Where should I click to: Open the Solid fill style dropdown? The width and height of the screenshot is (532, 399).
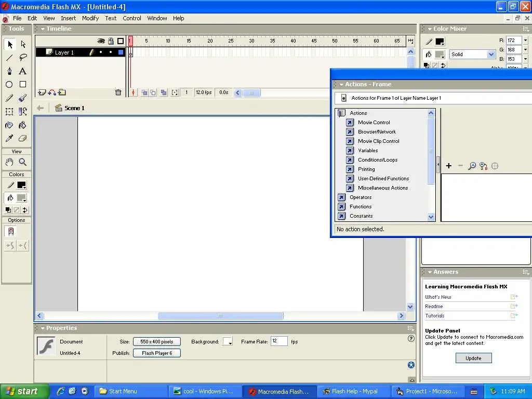pyautogui.click(x=491, y=54)
